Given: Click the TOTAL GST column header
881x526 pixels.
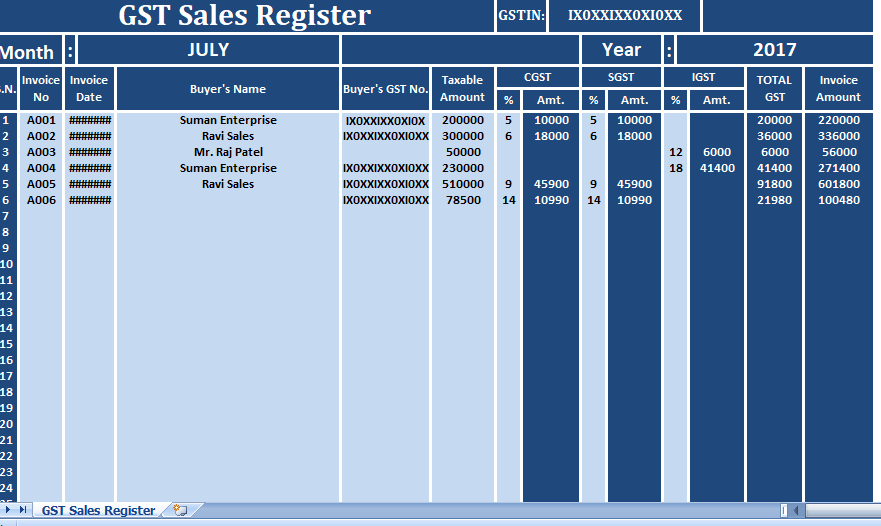Looking at the screenshot, I should click(774, 89).
